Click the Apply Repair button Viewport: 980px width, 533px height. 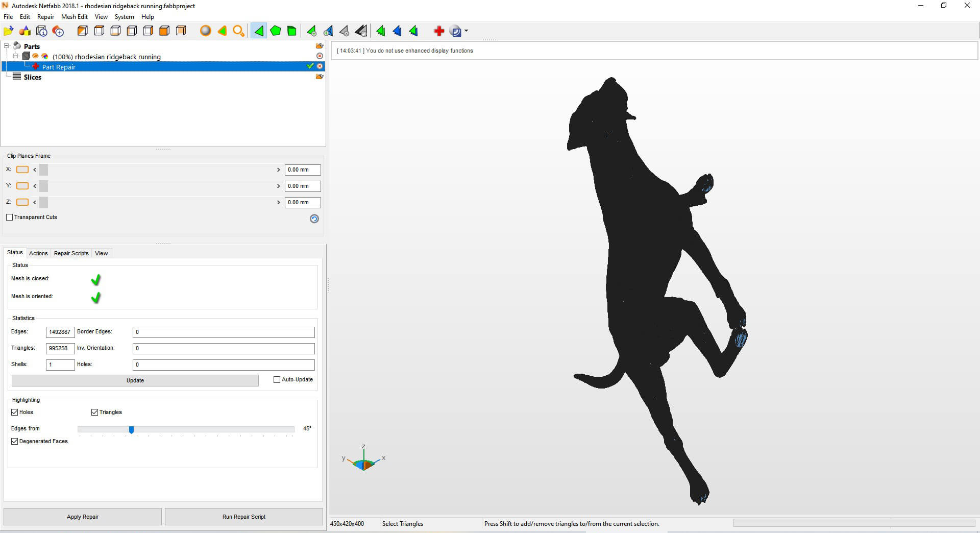point(83,517)
